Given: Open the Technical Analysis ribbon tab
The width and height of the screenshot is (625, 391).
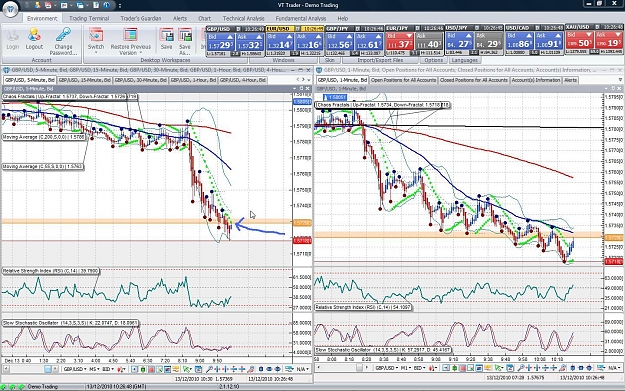Looking at the screenshot, I should point(243,18).
